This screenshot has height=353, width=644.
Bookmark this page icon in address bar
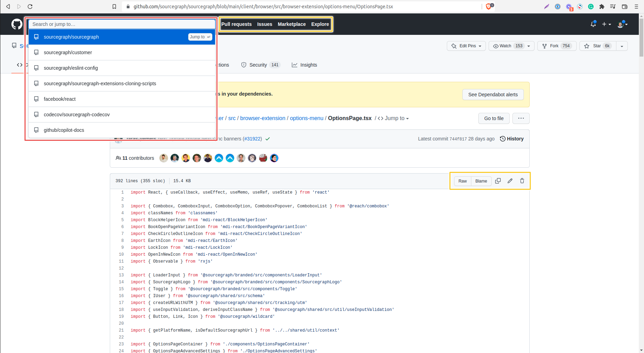point(114,7)
